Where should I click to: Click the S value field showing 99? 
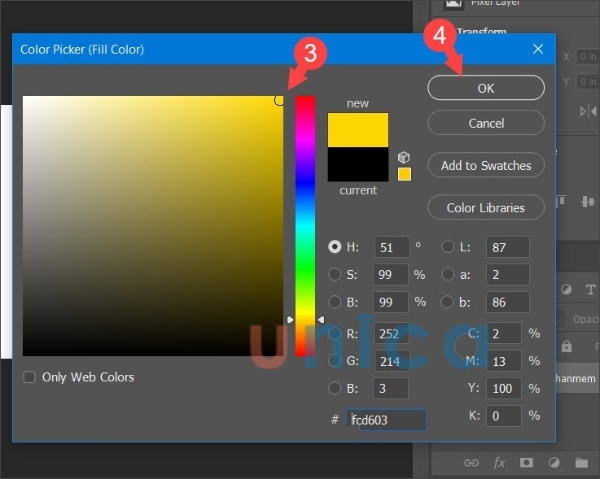pos(391,274)
